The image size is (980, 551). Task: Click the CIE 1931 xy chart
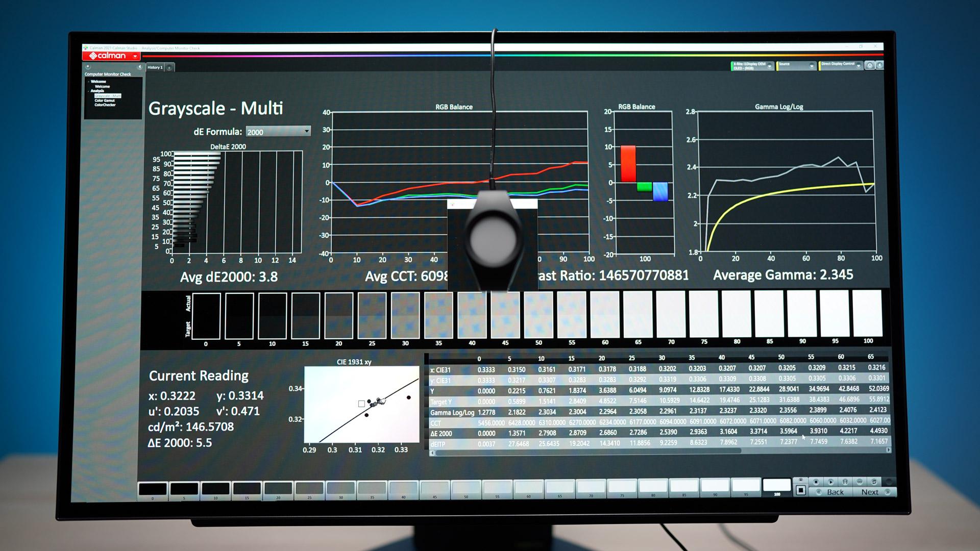(x=361, y=404)
